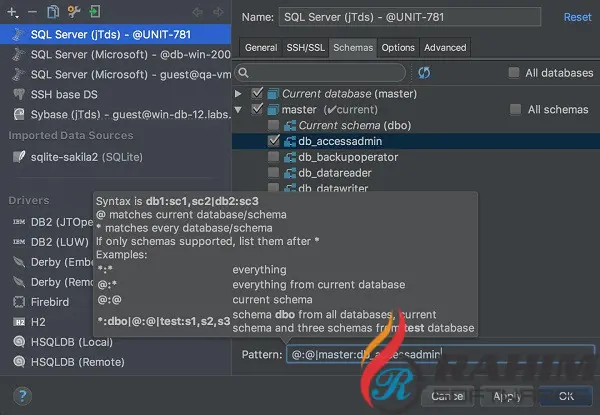Open driver settings wrench icon
The width and height of the screenshot is (600, 415).
click(74, 12)
